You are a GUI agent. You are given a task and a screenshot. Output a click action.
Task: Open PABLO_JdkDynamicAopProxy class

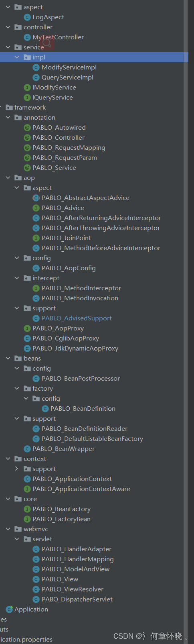click(x=75, y=348)
